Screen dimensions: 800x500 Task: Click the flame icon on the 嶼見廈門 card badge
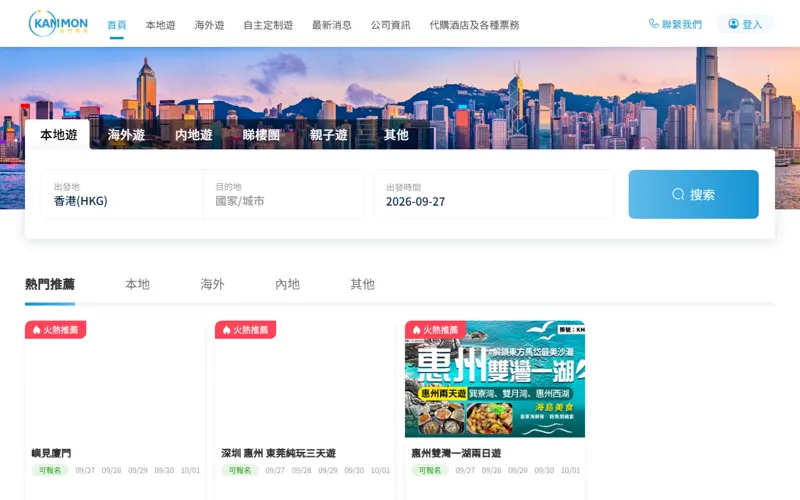pos(36,330)
